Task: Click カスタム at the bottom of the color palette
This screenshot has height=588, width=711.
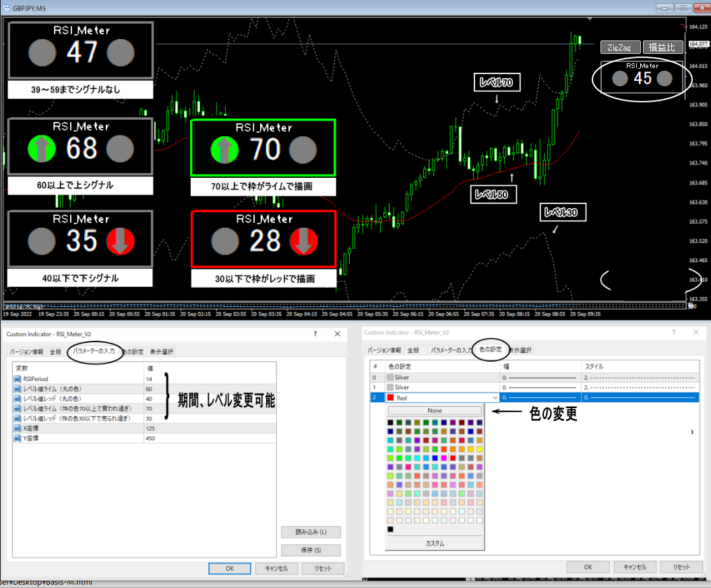Action: coord(435,543)
